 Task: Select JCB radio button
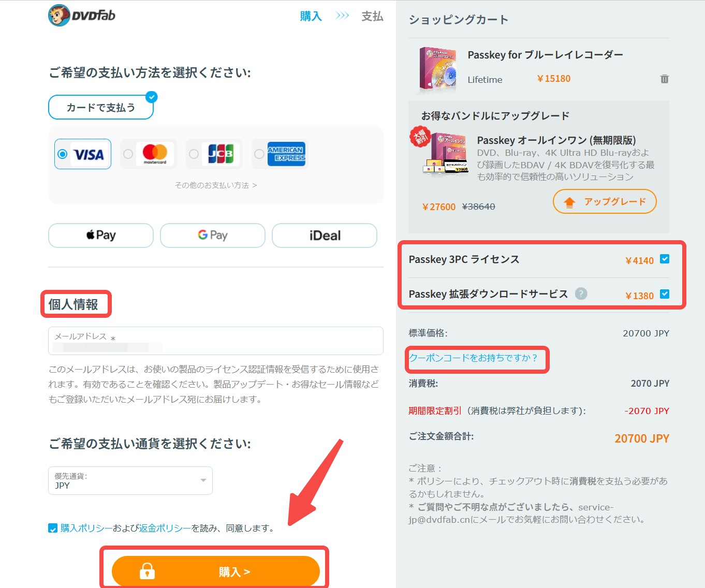(x=194, y=154)
